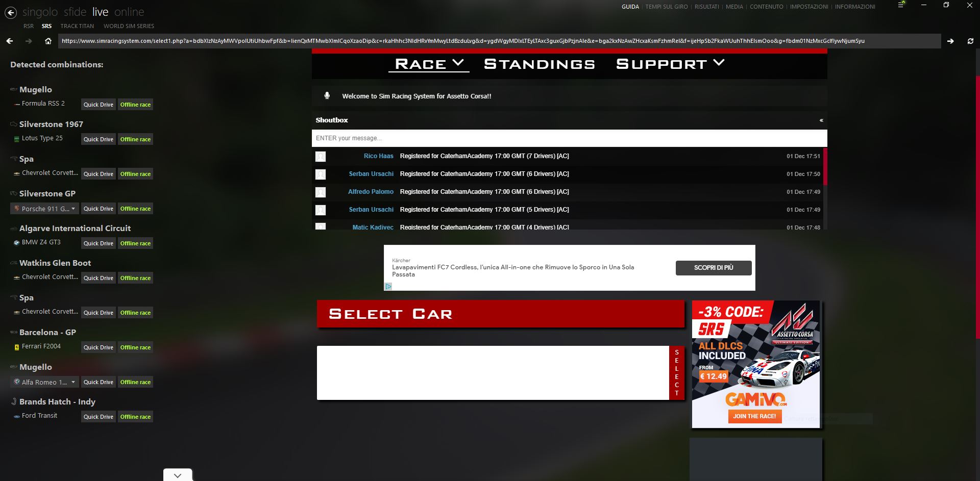Expand the Race menu
Screen dimensions: 980x481
[x=429, y=64]
